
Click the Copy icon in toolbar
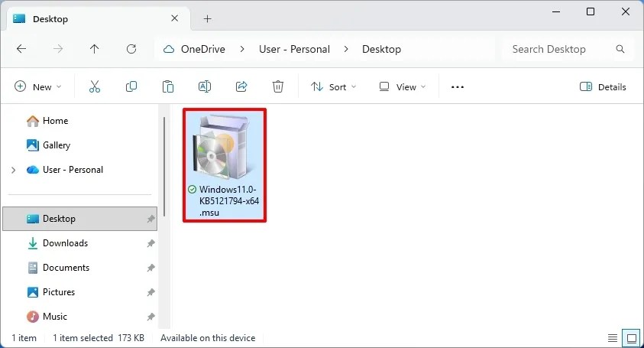[131, 86]
